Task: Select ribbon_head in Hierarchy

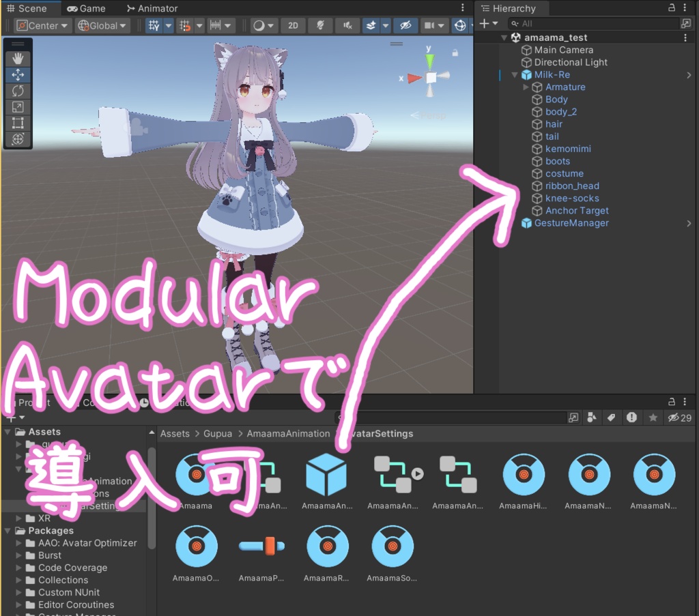Action: 572,186
